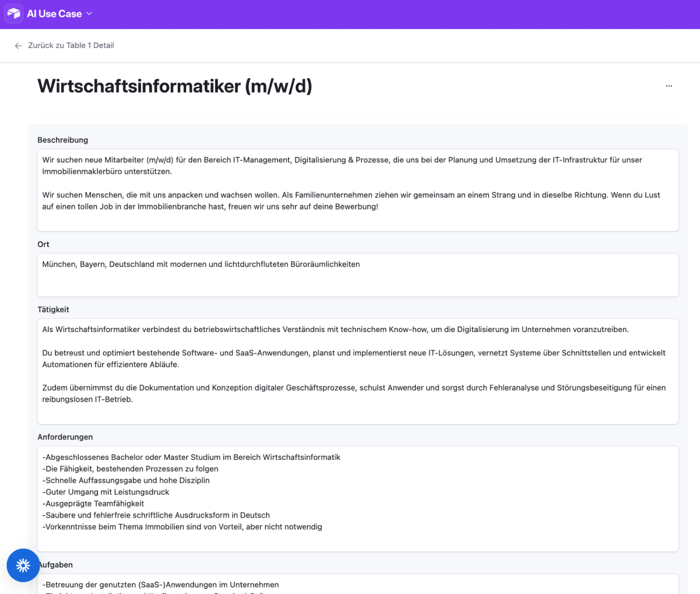Click the line 'Guter Umgang mit Leistungsdruck'
The image size is (700, 594).
point(106,492)
